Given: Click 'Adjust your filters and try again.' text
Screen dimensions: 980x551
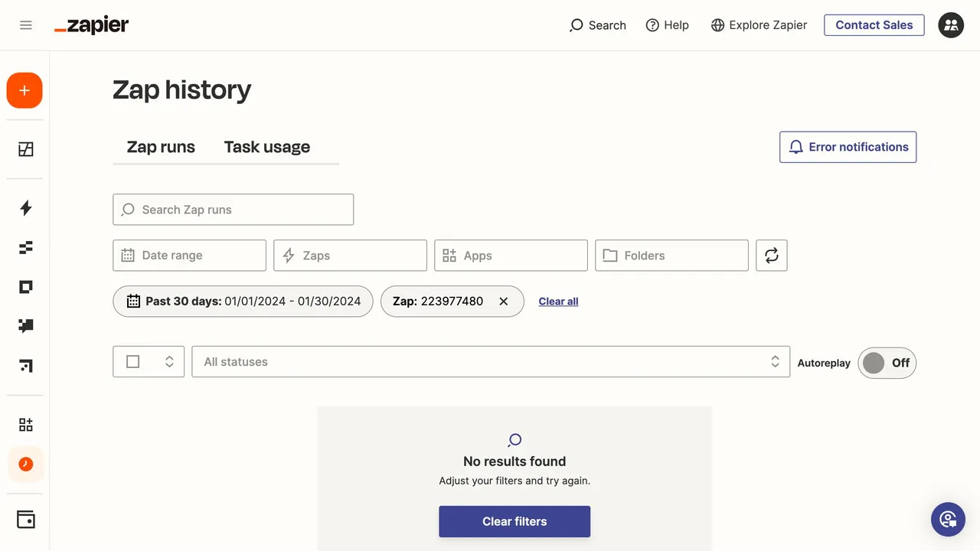Looking at the screenshot, I should pyautogui.click(x=514, y=481).
